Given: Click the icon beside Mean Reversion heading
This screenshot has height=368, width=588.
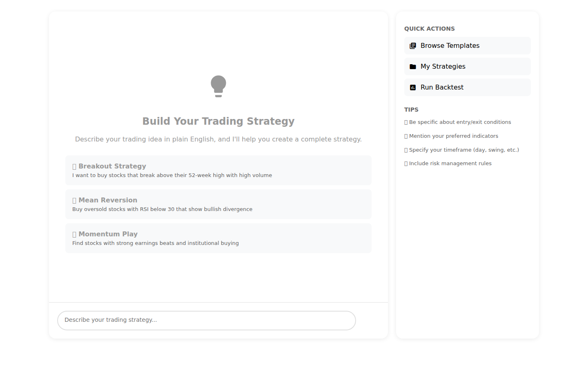Looking at the screenshot, I should [74, 200].
